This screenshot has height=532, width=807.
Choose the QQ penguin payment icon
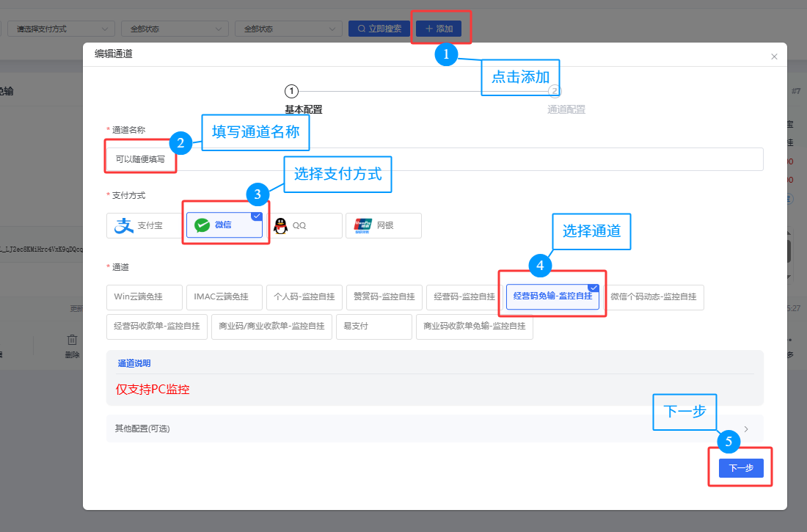[x=280, y=226]
